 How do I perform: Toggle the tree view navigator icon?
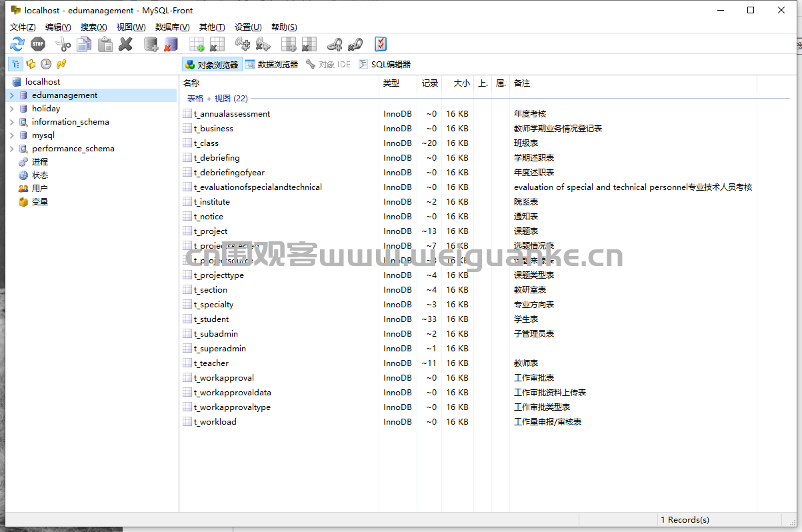pos(16,64)
